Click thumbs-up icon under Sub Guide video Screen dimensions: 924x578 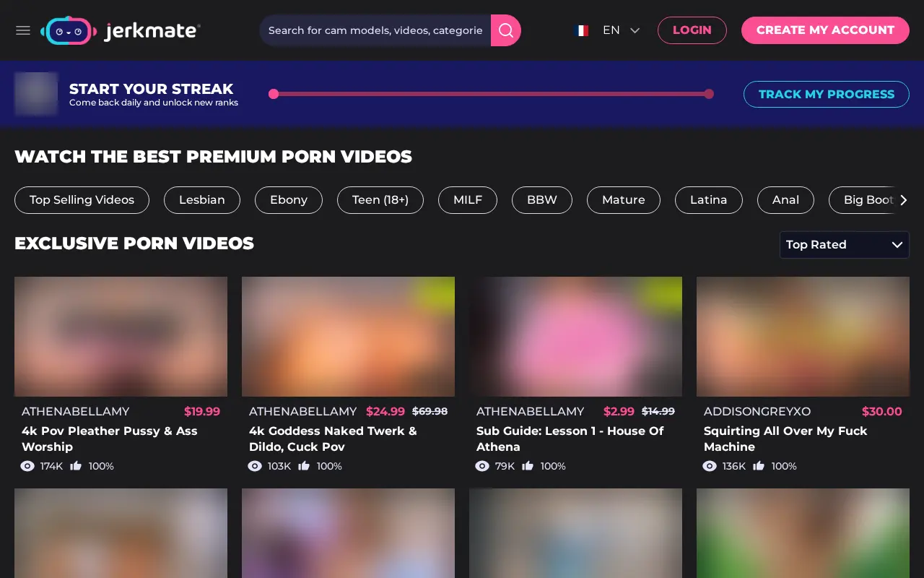[528, 466]
